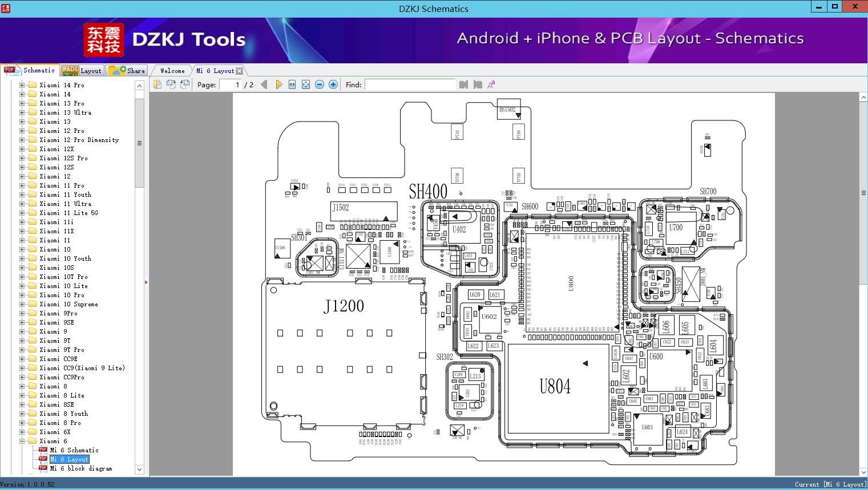
Task: Switch to the Welcome tab
Action: coord(172,71)
